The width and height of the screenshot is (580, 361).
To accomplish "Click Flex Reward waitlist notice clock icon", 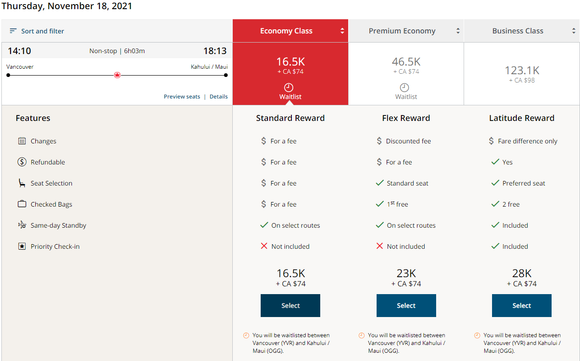I will click(361, 335).
